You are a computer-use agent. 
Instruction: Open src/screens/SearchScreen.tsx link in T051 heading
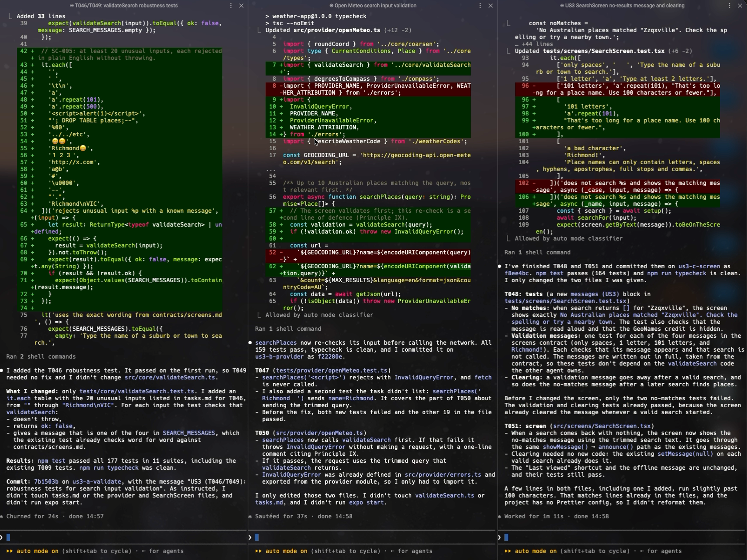pyautogui.click(x=602, y=426)
